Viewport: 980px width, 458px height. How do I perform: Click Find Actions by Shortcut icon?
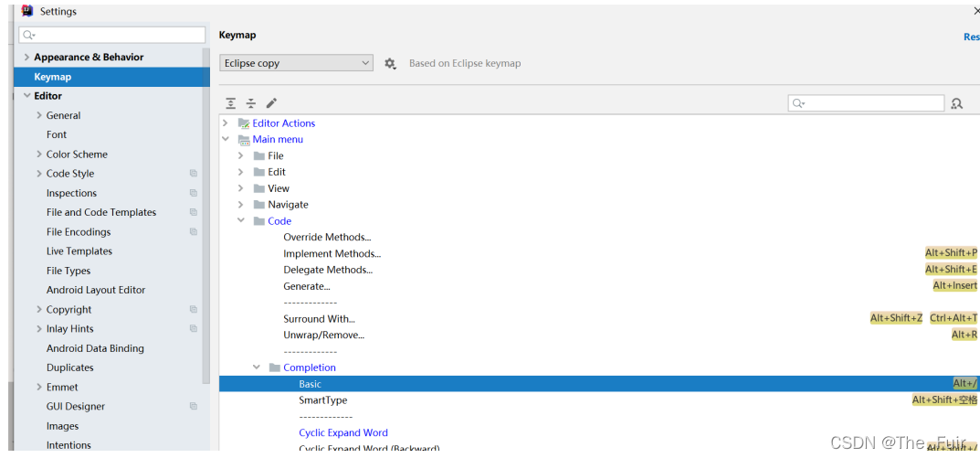956,103
